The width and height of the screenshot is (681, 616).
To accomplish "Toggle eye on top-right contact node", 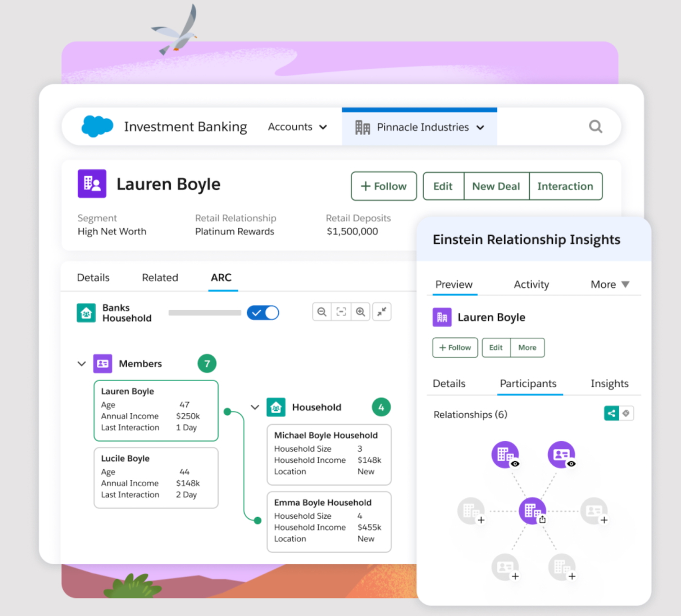I will pos(572,464).
